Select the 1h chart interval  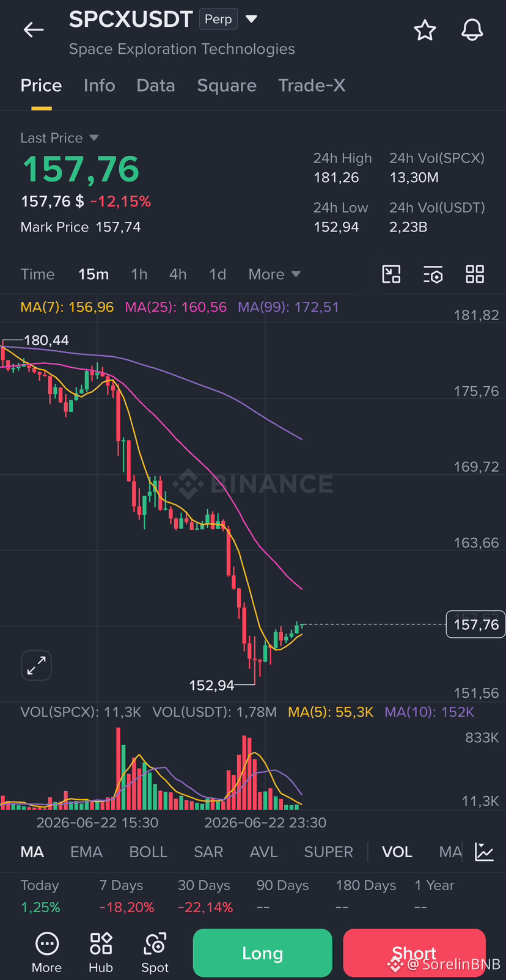139,274
